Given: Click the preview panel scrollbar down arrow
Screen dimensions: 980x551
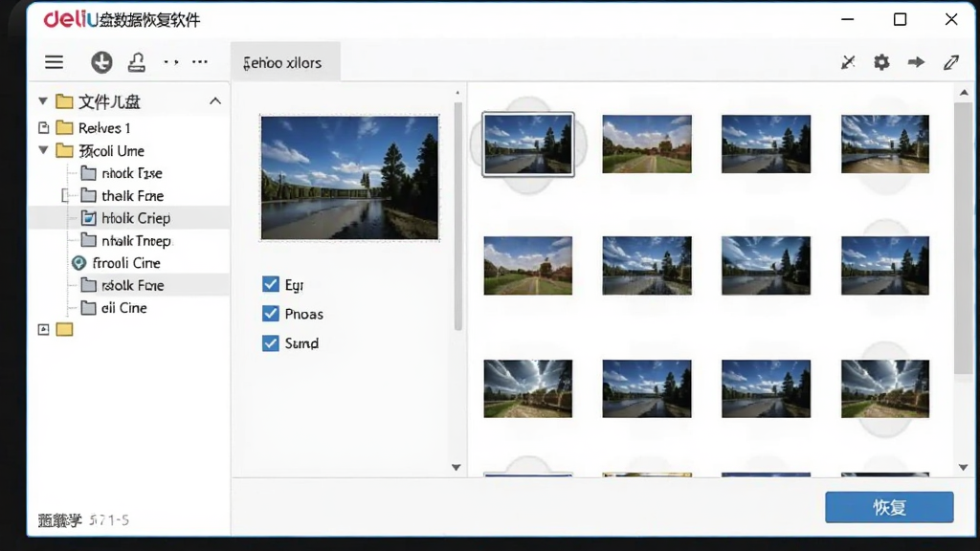Looking at the screenshot, I should (457, 467).
